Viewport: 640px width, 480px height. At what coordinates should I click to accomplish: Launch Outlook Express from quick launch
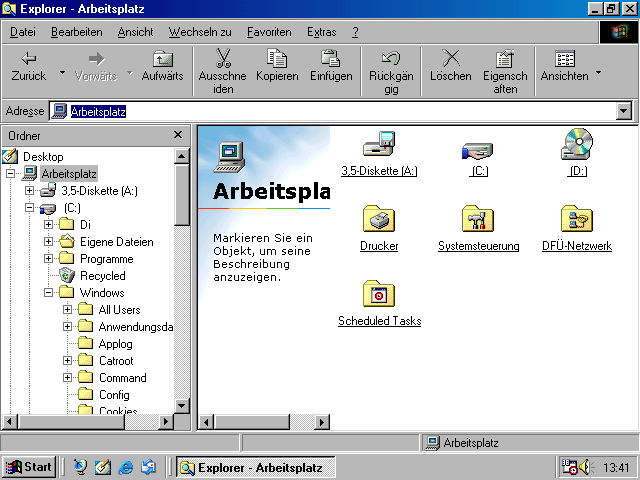pyautogui.click(x=148, y=467)
